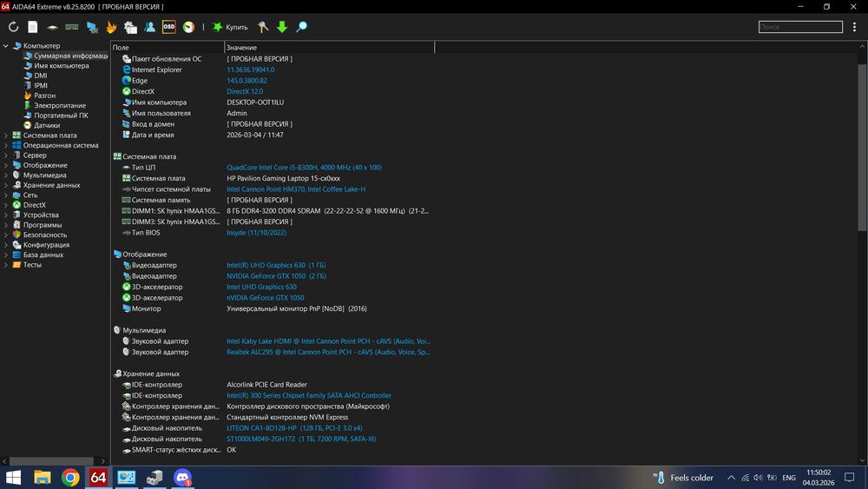
Task: Open preferences gear icon in toolbar
Action: [x=131, y=27]
